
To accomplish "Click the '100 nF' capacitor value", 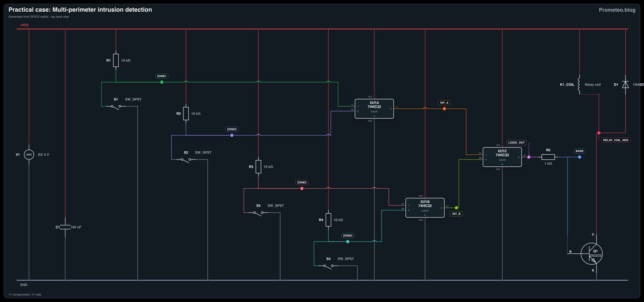I will 76,227.
